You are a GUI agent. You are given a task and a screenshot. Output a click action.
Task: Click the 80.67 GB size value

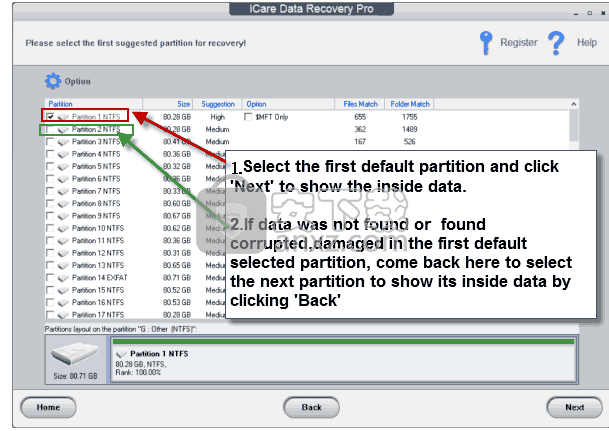177,216
